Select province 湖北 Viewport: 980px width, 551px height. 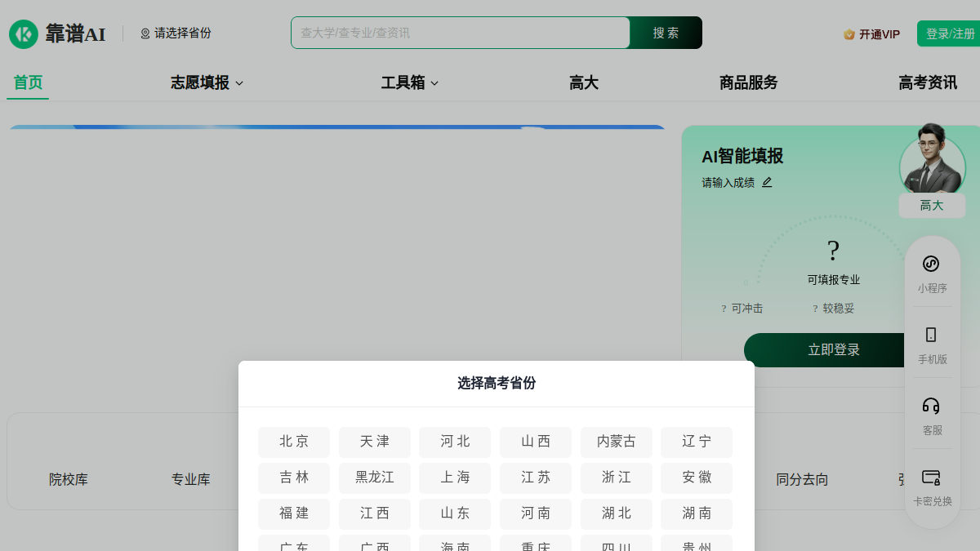[617, 513]
